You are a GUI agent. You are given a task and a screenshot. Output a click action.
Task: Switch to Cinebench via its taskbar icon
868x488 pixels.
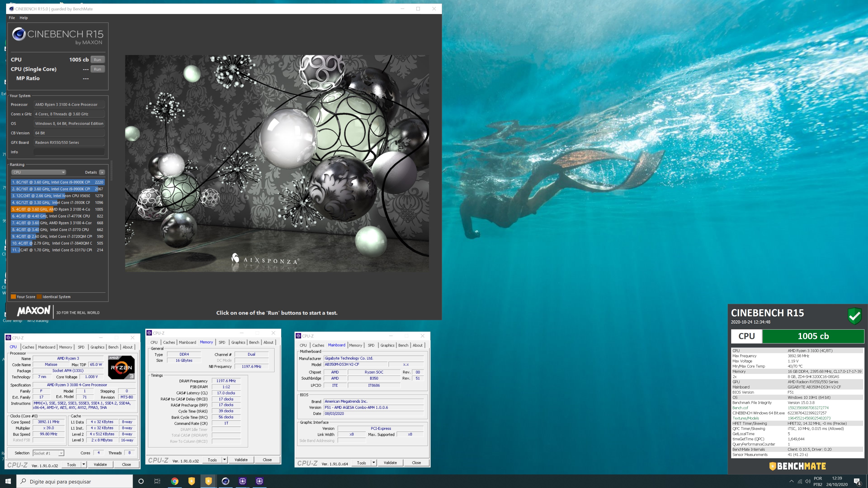(225, 481)
